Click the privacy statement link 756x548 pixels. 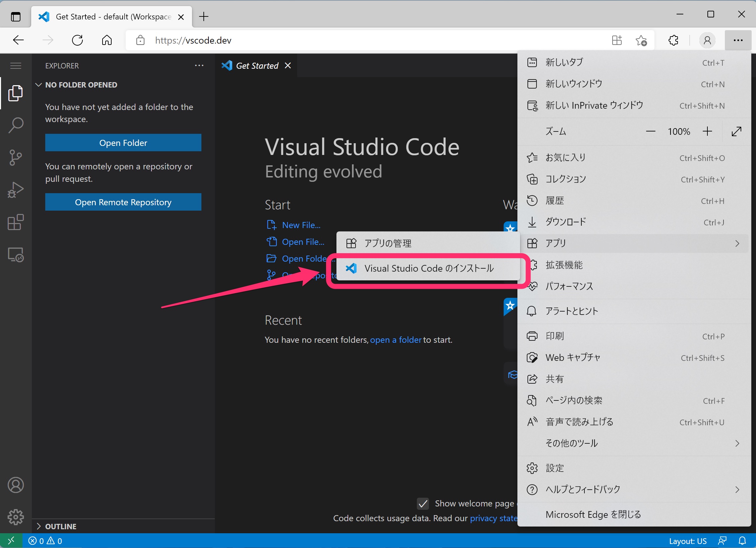[494, 518]
